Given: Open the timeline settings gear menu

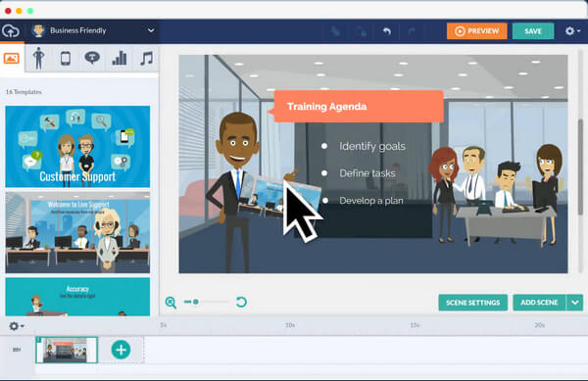Looking at the screenshot, I should click(x=17, y=326).
